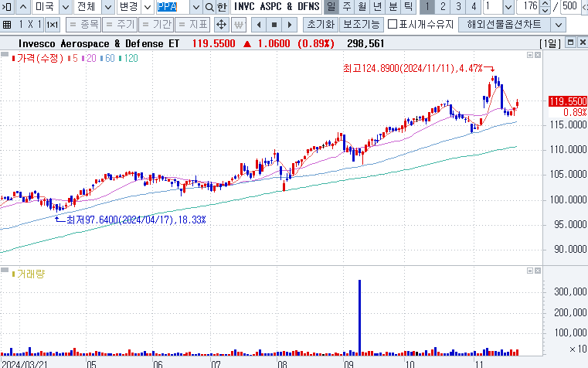Stop chart playback with square button
Viewport: 588px width, 368px height.
(x=274, y=25)
